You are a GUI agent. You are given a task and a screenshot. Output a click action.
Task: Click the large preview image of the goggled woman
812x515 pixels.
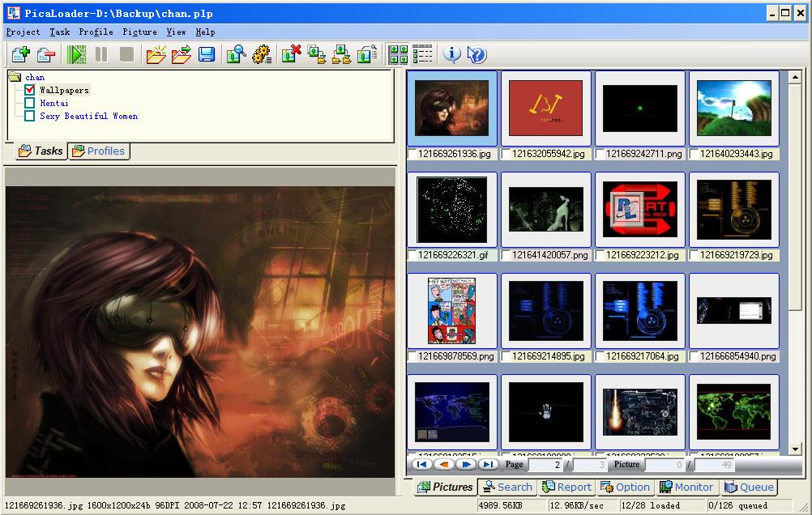(200, 332)
